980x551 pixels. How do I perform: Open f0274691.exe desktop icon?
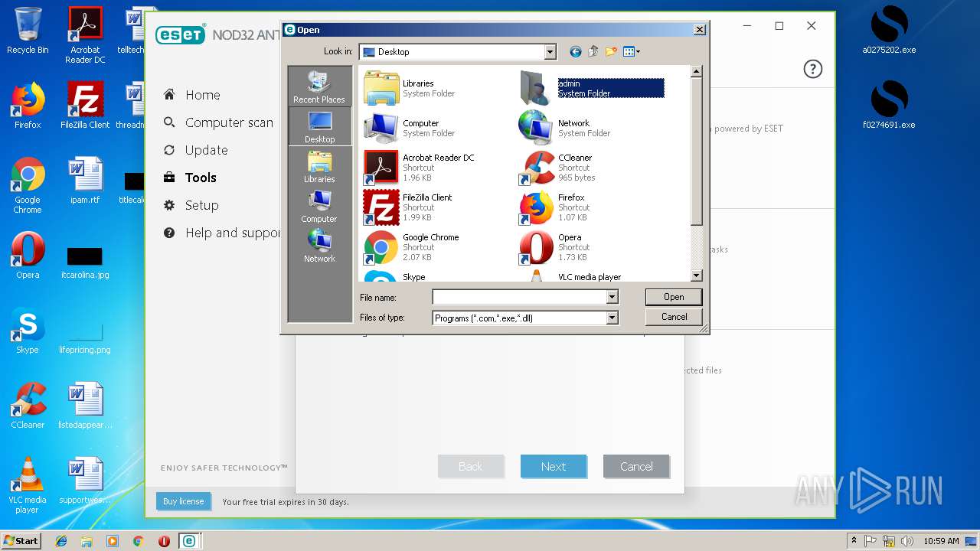coord(889,106)
